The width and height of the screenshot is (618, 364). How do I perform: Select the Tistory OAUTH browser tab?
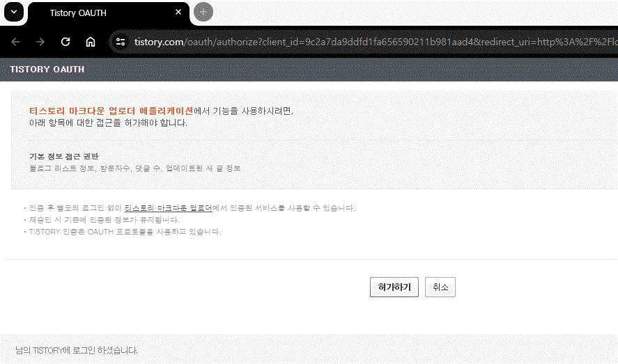(x=108, y=13)
